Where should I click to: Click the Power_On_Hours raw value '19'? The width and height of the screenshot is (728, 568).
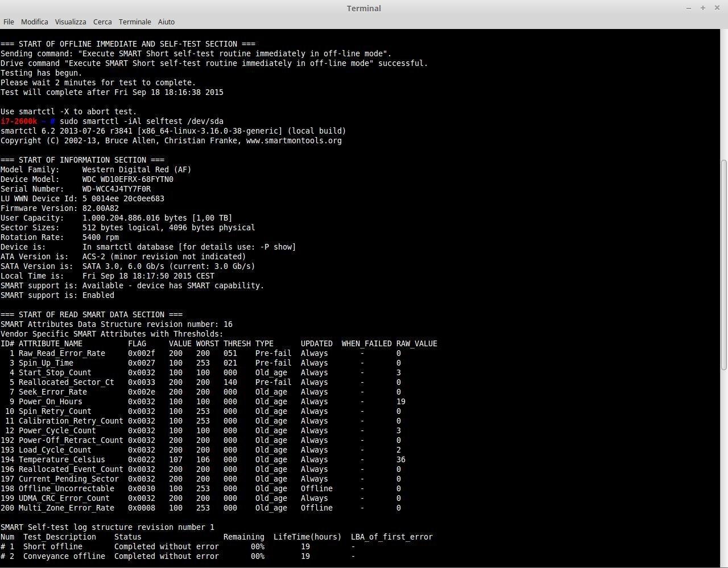pyautogui.click(x=401, y=401)
